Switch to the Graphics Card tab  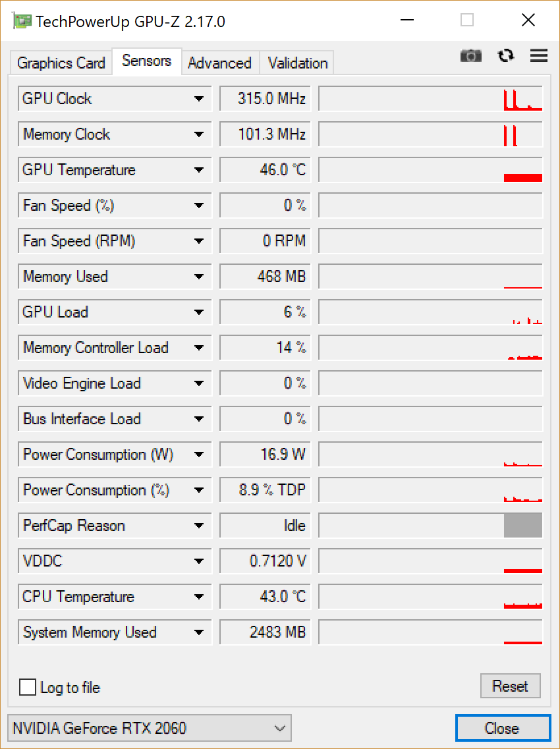click(60, 62)
